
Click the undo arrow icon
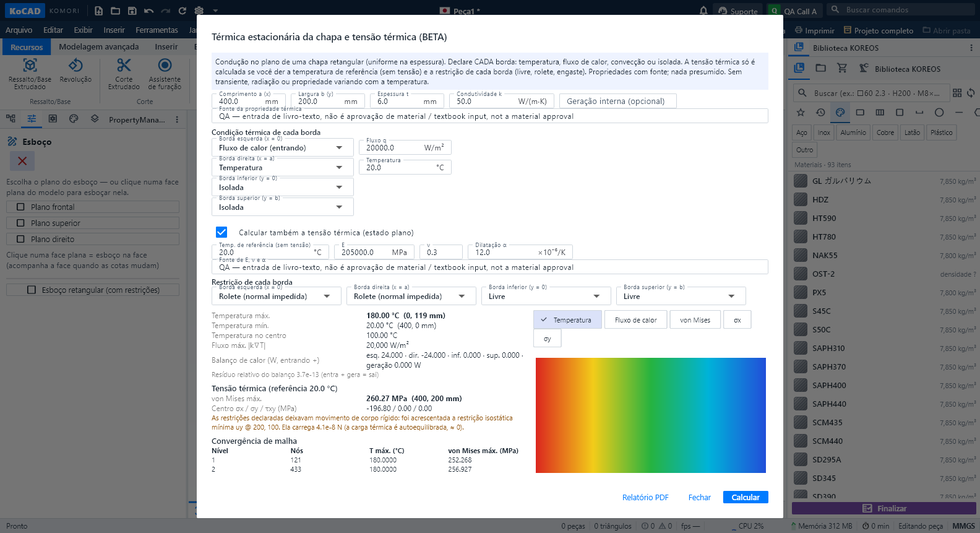coord(149,11)
